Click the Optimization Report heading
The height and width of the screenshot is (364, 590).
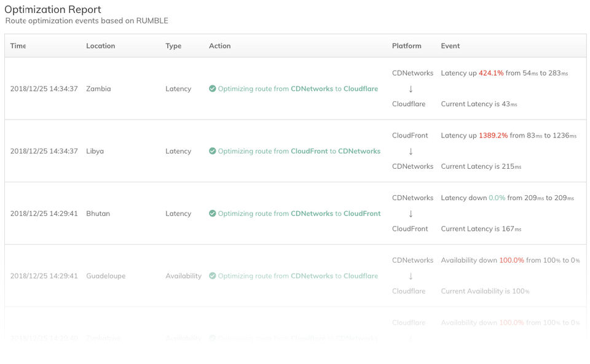pos(53,9)
